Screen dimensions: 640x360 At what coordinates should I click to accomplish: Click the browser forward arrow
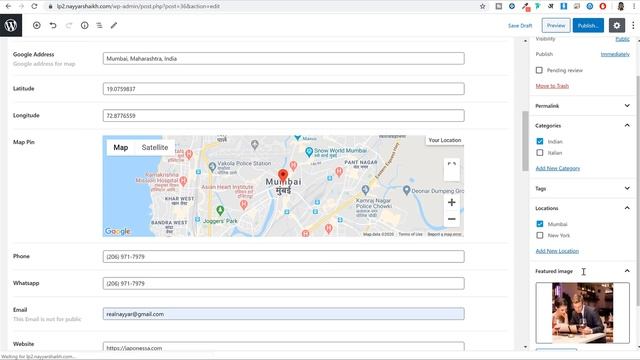click(x=21, y=6)
